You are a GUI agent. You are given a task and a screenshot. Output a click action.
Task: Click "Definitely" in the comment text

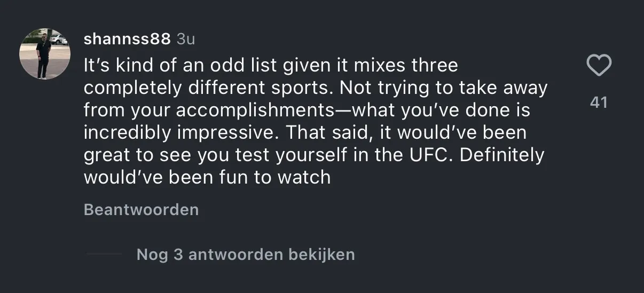click(x=502, y=155)
